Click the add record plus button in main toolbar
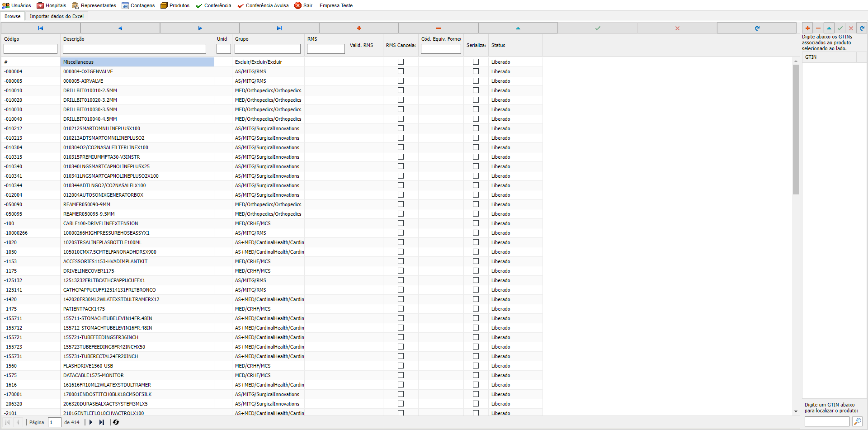The width and height of the screenshot is (868, 430). coord(359,28)
